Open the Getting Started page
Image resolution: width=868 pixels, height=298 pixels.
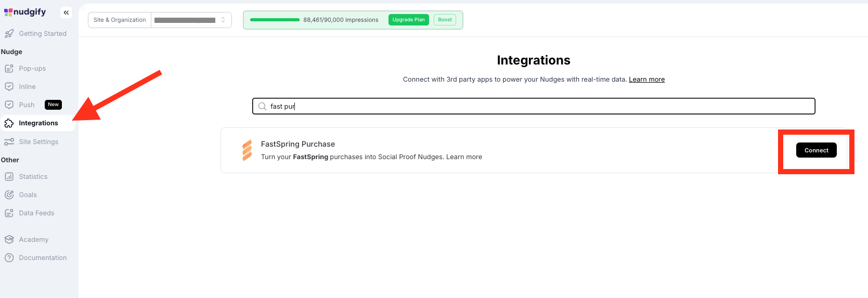pos(43,34)
